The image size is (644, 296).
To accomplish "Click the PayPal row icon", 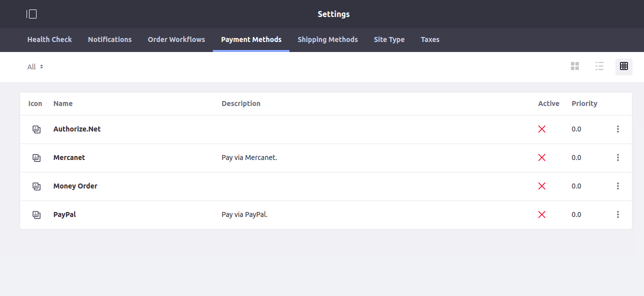I will [37, 214].
